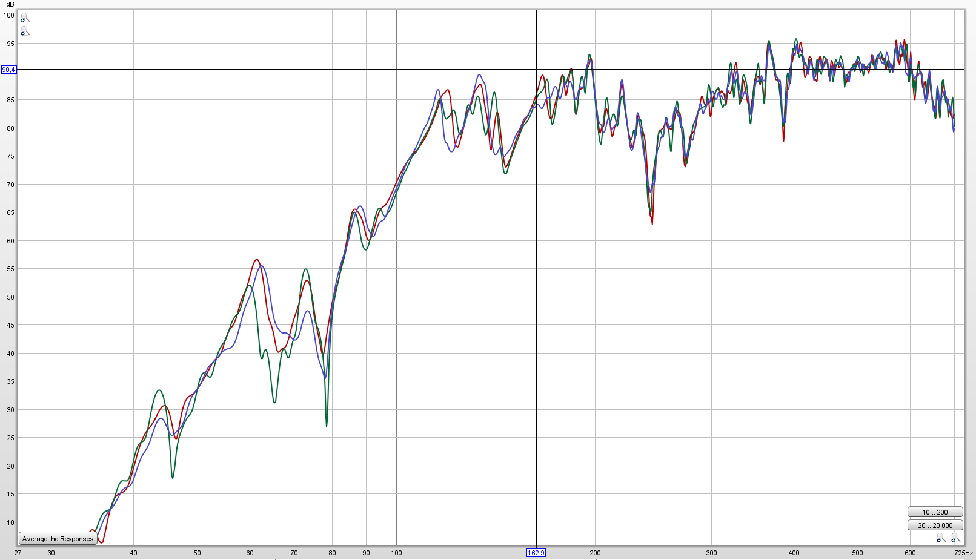Screen dimensions: 976x560
Task: Click the red trace's peak just above 60 Hz
Action: 256,260
